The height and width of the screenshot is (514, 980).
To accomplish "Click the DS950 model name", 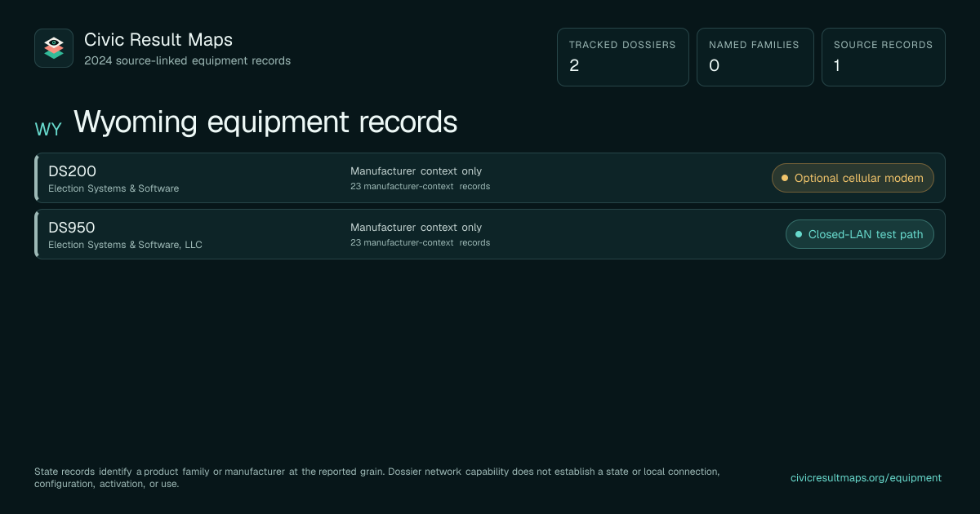I will [72, 228].
